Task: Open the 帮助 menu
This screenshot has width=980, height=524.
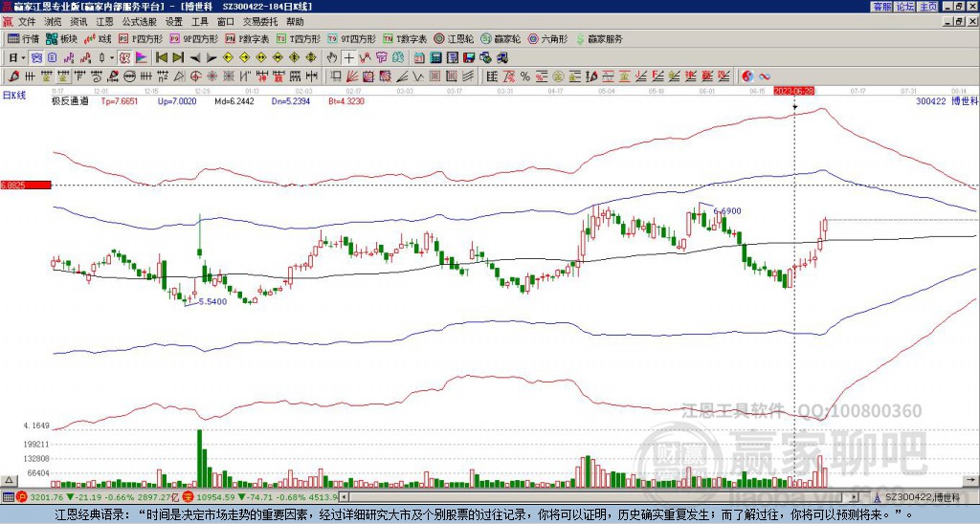Action: pos(295,22)
